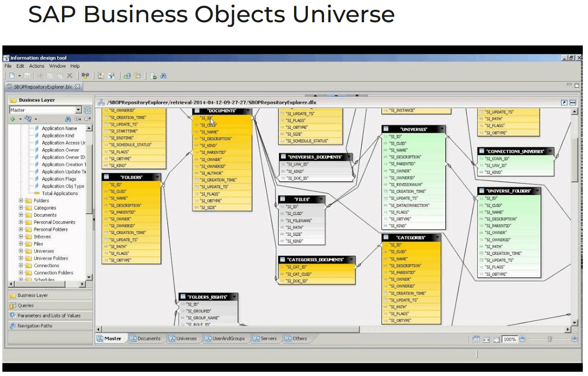This screenshot has width=588, height=376.
Task: Click the pin icon at top-right of data foundation
Action: (x=564, y=102)
